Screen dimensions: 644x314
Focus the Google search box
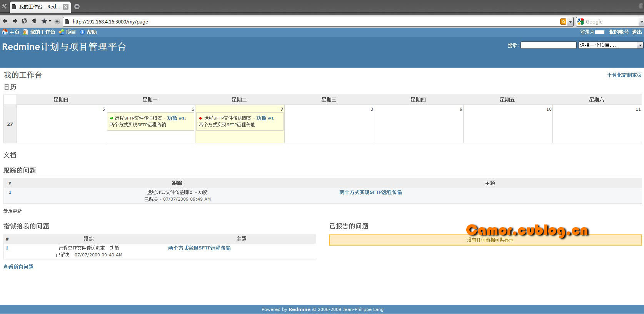(x=611, y=22)
